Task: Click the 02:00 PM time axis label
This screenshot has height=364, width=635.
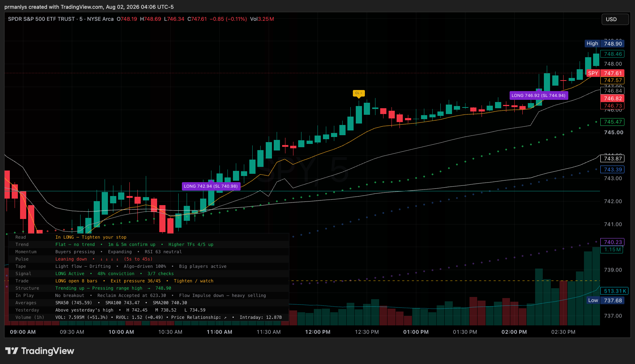Action: pyautogui.click(x=514, y=332)
